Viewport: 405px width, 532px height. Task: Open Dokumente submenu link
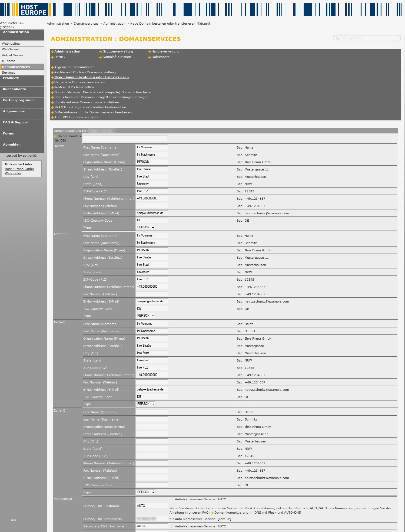161,57
